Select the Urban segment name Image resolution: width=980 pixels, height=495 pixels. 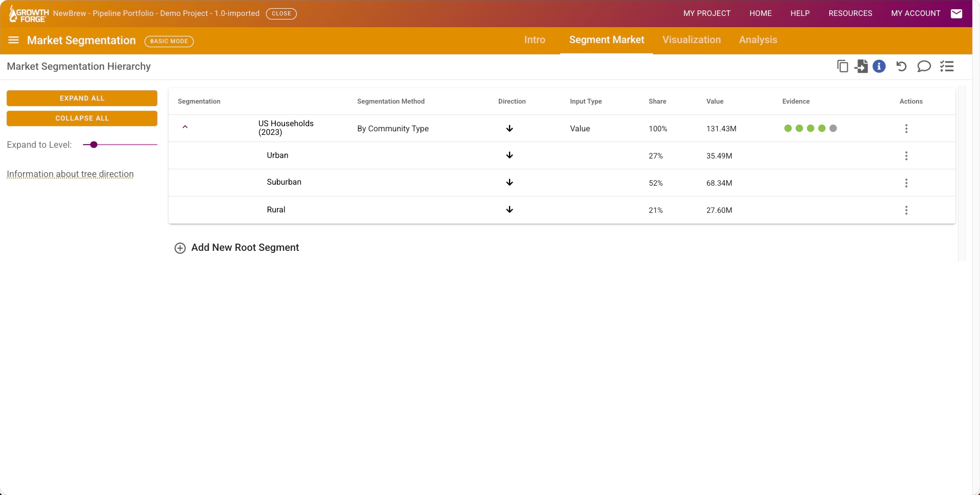tap(277, 155)
